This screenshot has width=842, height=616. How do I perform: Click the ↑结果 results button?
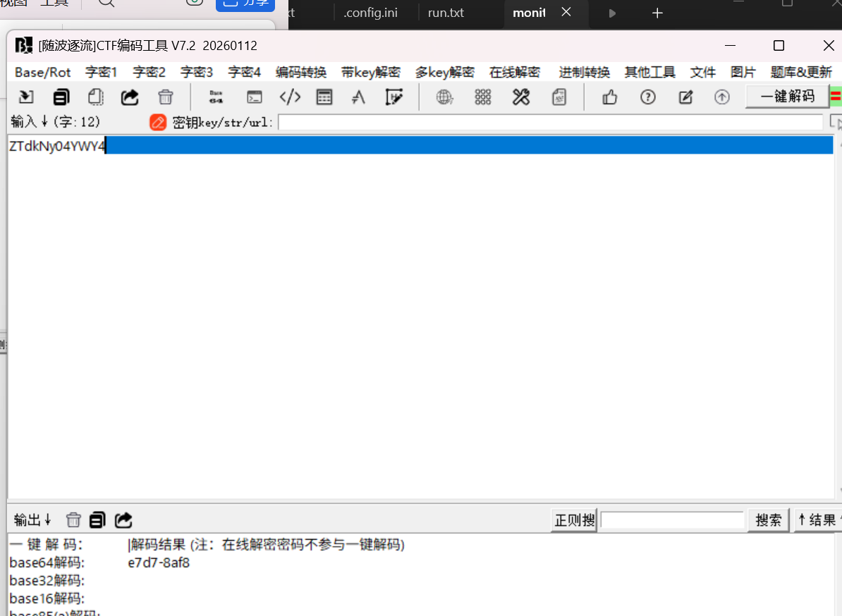[x=817, y=520]
